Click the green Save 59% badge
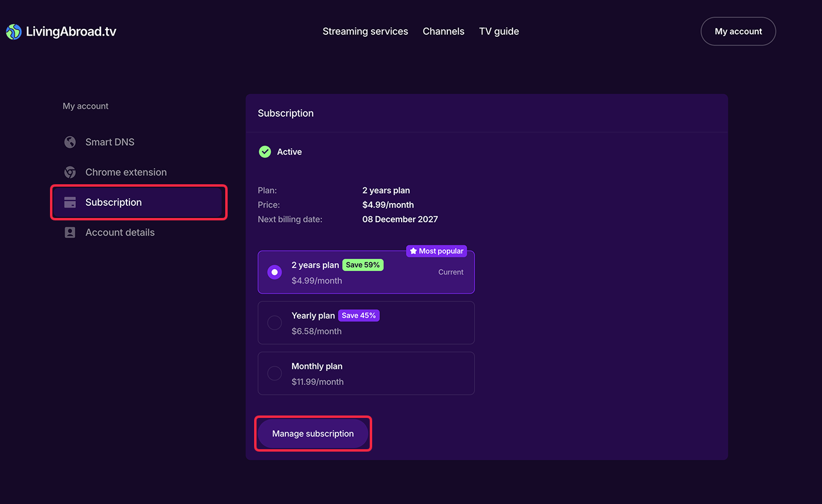Viewport: 822px width, 504px height. click(x=363, y=265)
